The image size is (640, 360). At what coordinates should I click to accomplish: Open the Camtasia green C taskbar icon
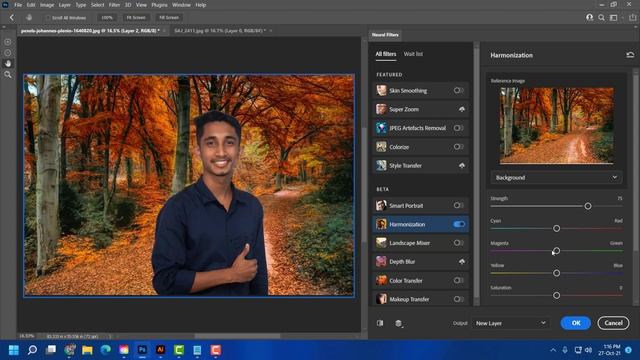pyautogui.click(x=179, y=350)
